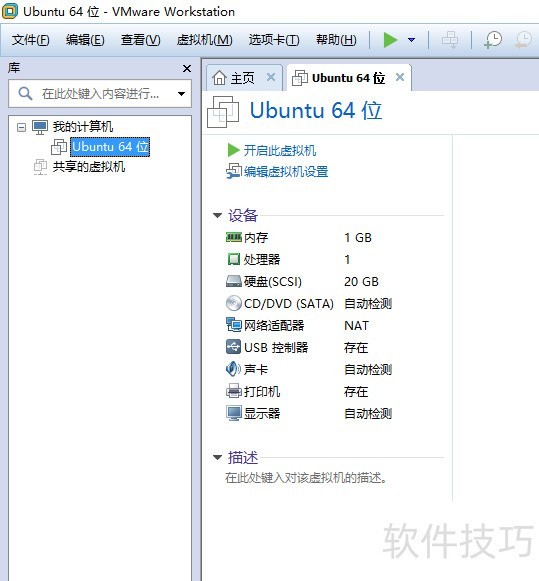
Task: Collapse the 设备 section
Action: click(217, 215)
